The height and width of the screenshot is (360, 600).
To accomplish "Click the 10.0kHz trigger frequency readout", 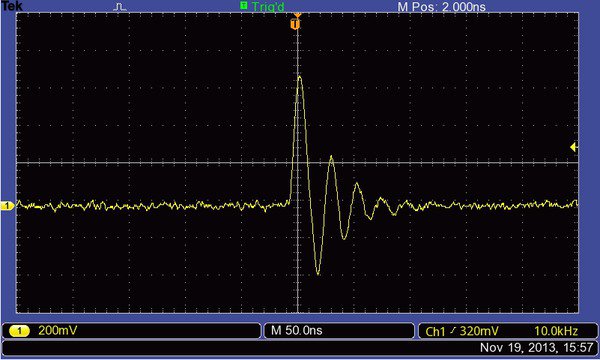I will (x=556, y=331).
